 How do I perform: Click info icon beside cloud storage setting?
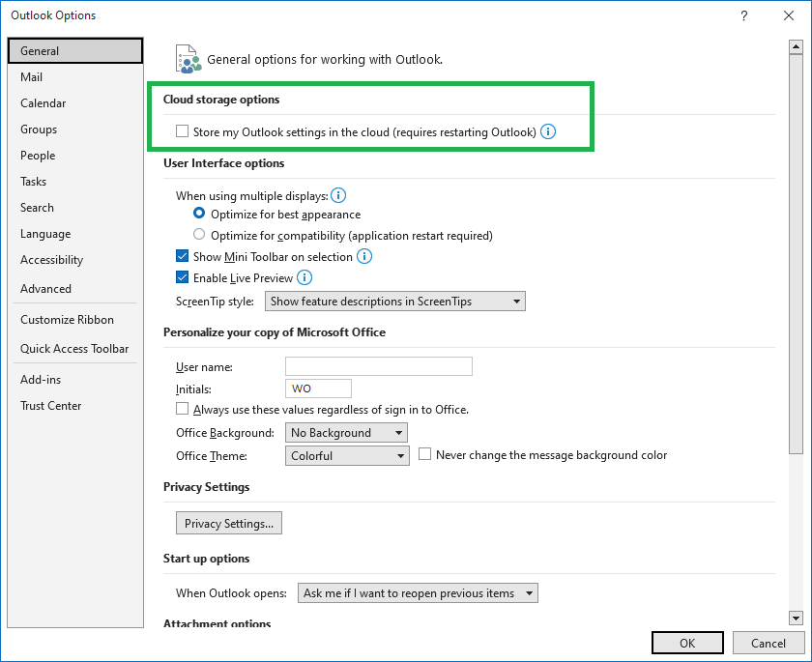click(548, 131)
